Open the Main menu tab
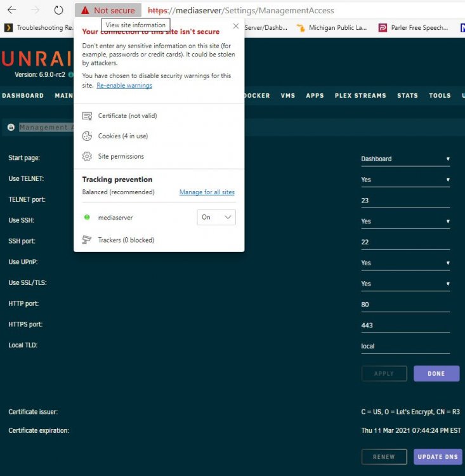Image resolution: width=465 pixels, height=476 pixels. [63, 96]
